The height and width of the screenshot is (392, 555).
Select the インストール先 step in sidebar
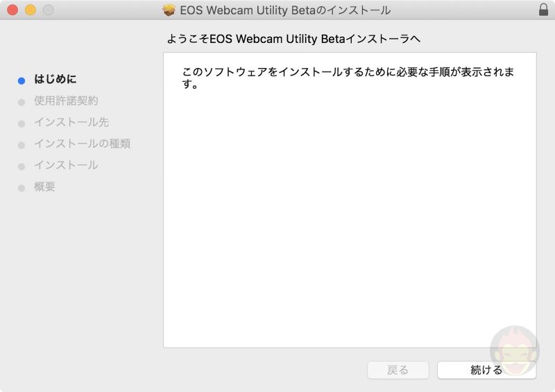click(71, 122)
